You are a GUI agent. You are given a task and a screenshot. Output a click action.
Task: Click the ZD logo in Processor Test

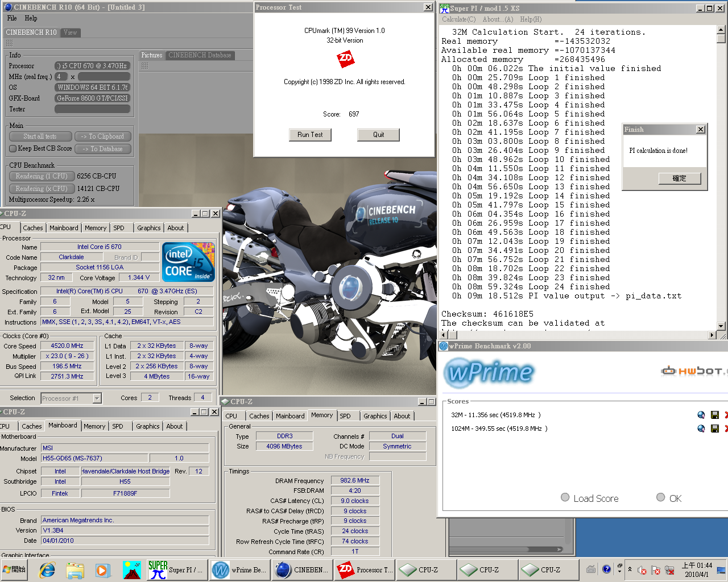pos(345,59)
